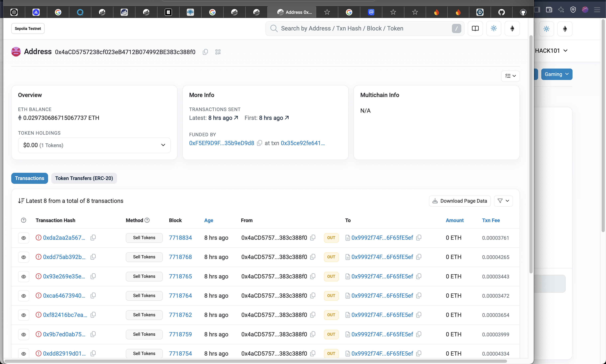The height and width of the screenshot is (364, 606).
Task: Click Download Page Data button
Action: (460, 201)
